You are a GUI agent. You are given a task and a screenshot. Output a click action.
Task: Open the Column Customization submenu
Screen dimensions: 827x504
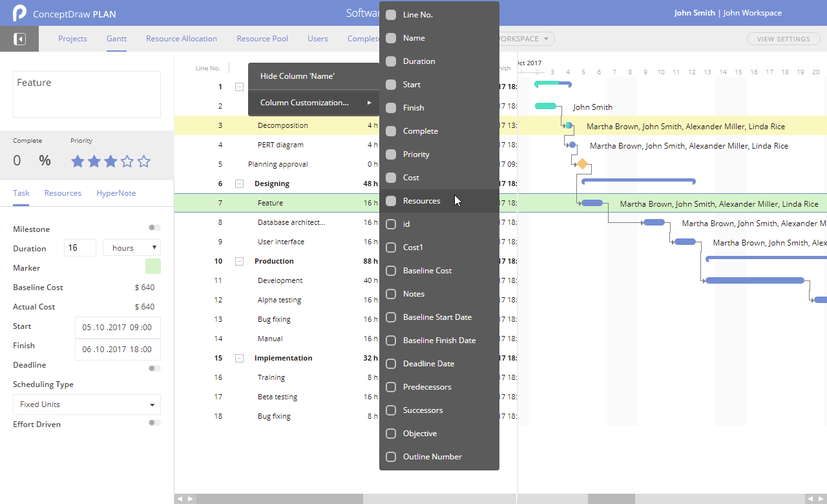point(314,103)
